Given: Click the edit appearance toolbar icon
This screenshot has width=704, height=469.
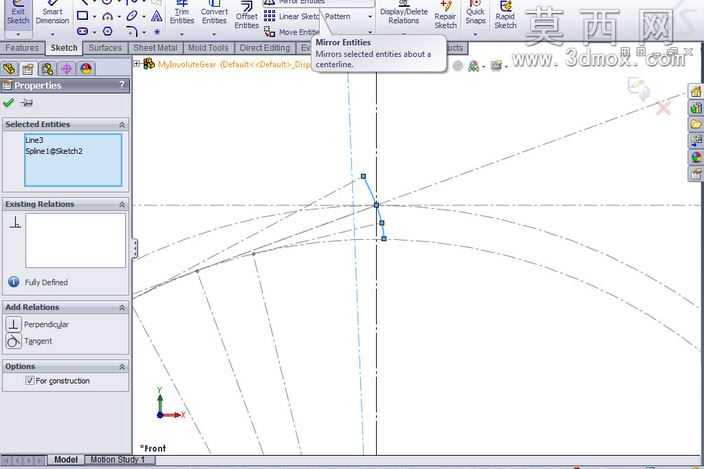Looking at the screenshot, I should (x=473, y=66).
